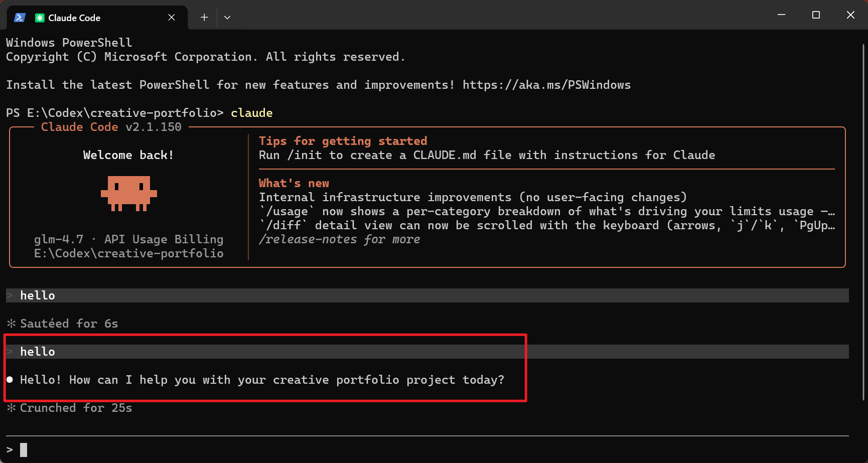Click the terminal vertical scrollbar
The width and height of the screenshot is (868, 463).
tap(863, 222)
